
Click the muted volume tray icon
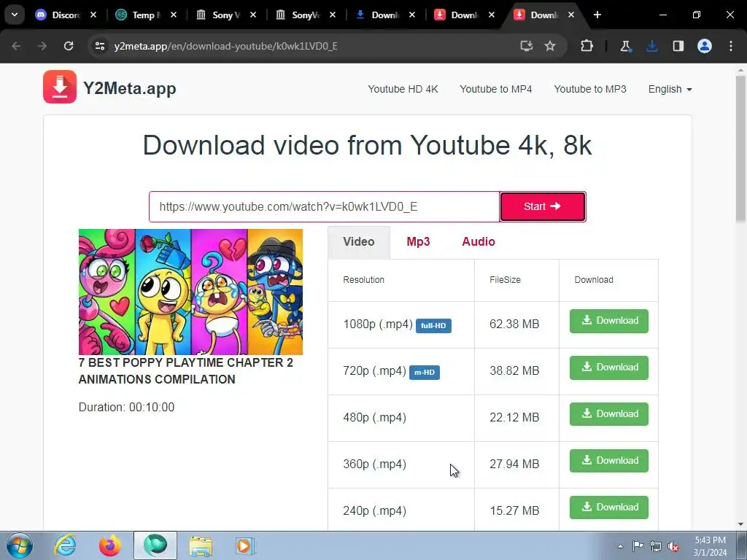673,546
